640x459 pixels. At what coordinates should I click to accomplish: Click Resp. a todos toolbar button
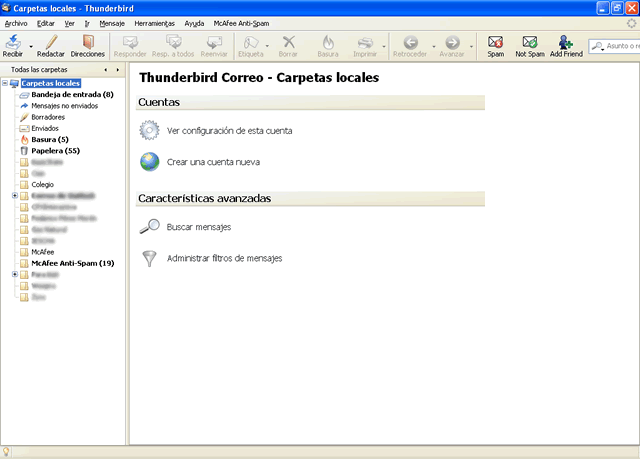coord(173,46)
